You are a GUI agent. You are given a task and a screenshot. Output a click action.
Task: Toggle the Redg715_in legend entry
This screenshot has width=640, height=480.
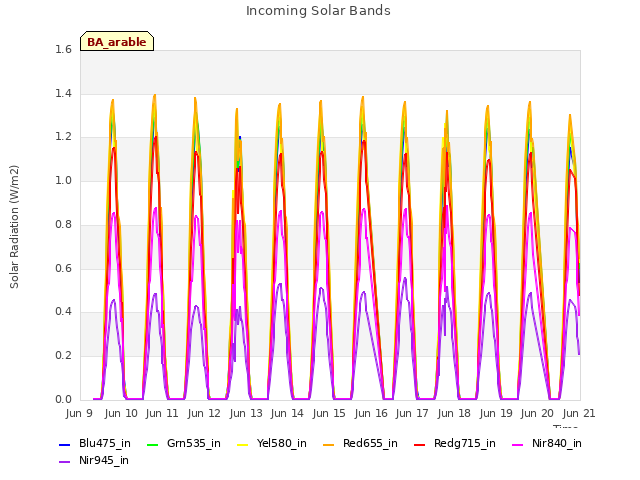[x=455, y=444]
